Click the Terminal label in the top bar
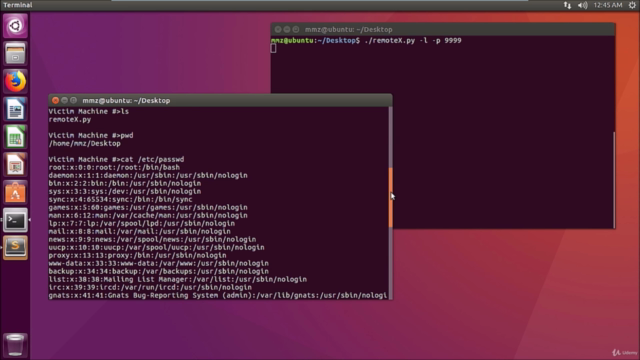 [x=18, y=5]
